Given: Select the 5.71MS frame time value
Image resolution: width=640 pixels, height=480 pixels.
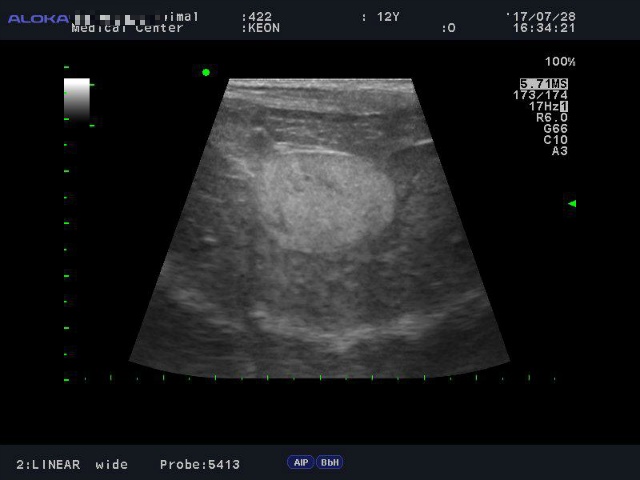Looking at the screenshot, I should click(544, 84).
